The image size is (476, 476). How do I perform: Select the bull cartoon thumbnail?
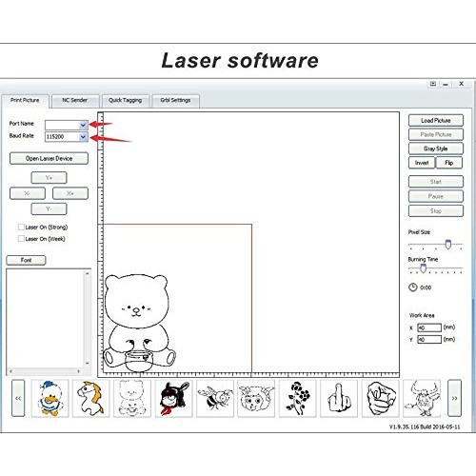pos(422,398)
